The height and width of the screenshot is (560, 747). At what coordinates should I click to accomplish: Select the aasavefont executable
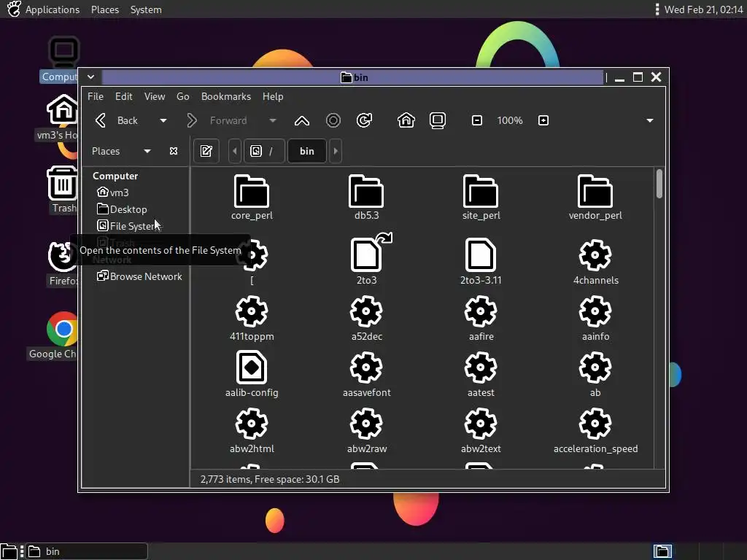[366, 374]
